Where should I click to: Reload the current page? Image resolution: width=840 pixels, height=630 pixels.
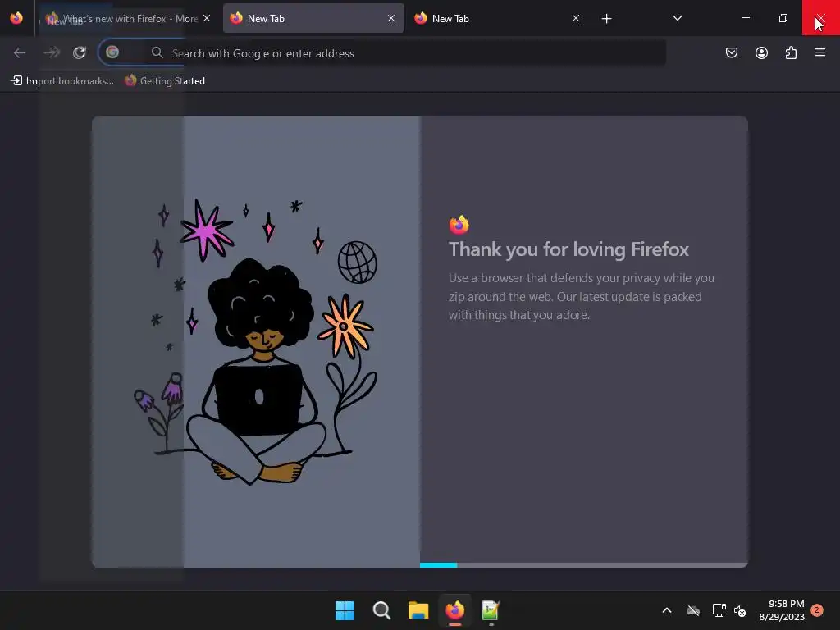80,52
